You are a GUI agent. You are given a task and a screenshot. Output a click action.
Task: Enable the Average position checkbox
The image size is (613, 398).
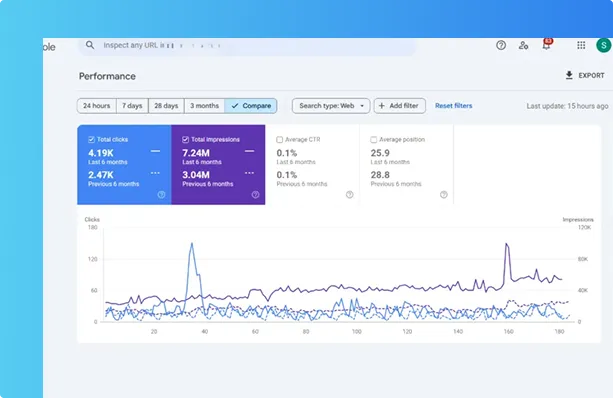tap(374, 140)
